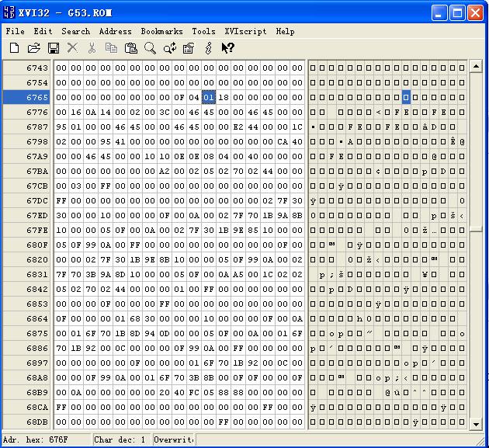Click the Info (i) toolbar icon

tap(208, 48)
